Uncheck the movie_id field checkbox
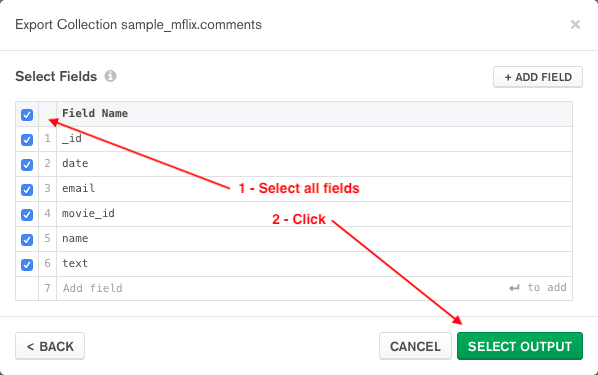This screenshot has width=598, height=375. click(x=27, y=214)
